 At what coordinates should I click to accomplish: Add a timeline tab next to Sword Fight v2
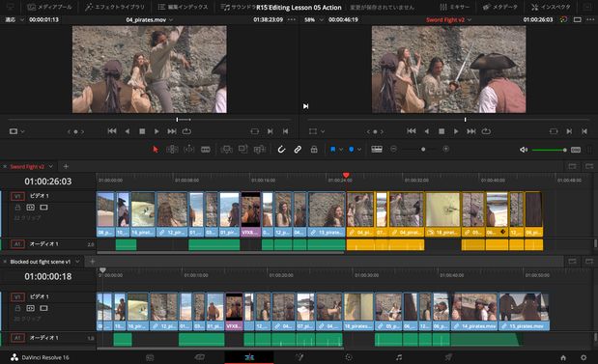(66, 167)
